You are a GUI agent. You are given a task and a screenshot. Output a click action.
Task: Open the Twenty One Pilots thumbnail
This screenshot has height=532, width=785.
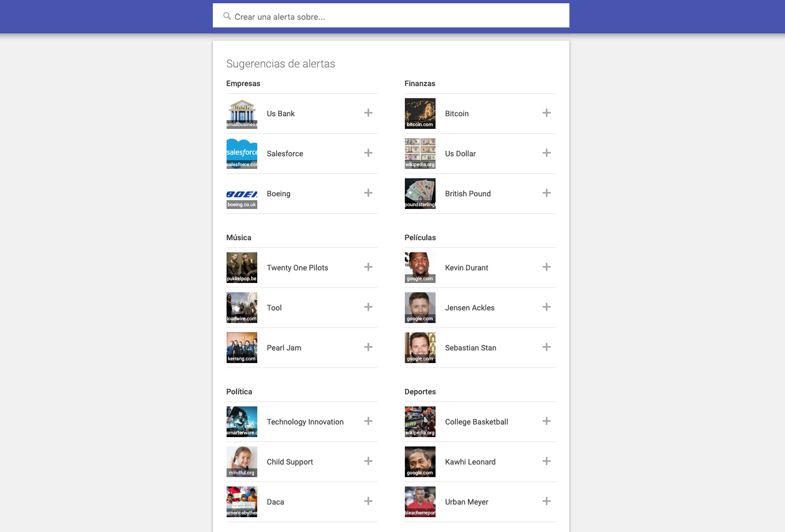pos(242,268)
